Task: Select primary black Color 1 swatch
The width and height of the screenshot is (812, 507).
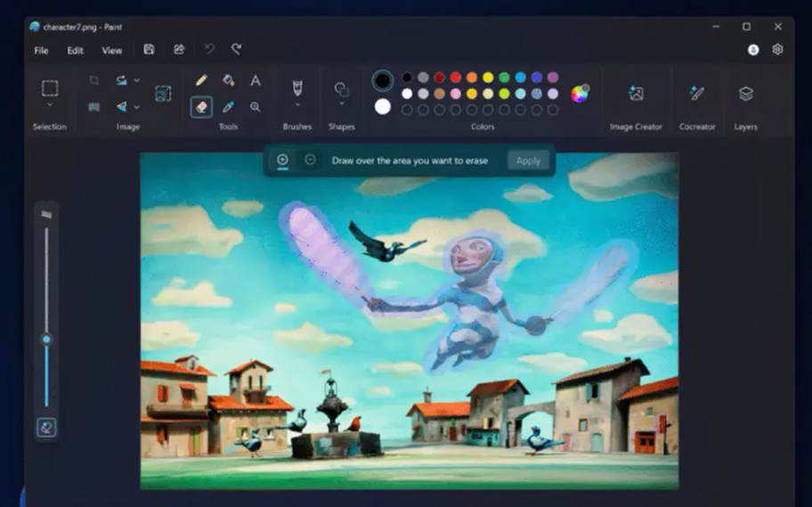Action: click(x=383, y=80)
